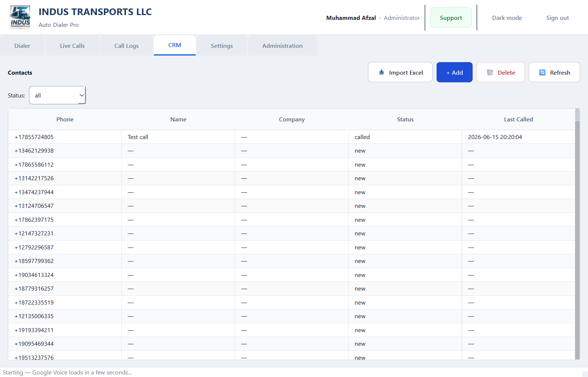Toggle Dark mode

coord(507,18)
